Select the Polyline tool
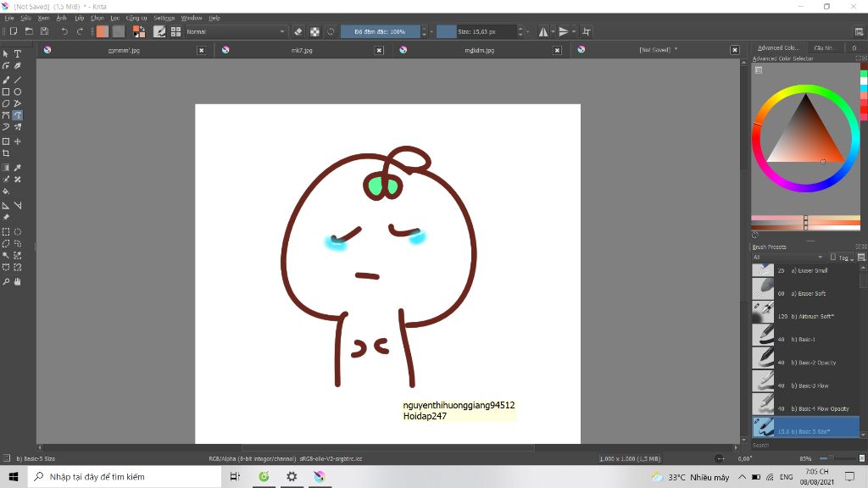 pos(18,103)
